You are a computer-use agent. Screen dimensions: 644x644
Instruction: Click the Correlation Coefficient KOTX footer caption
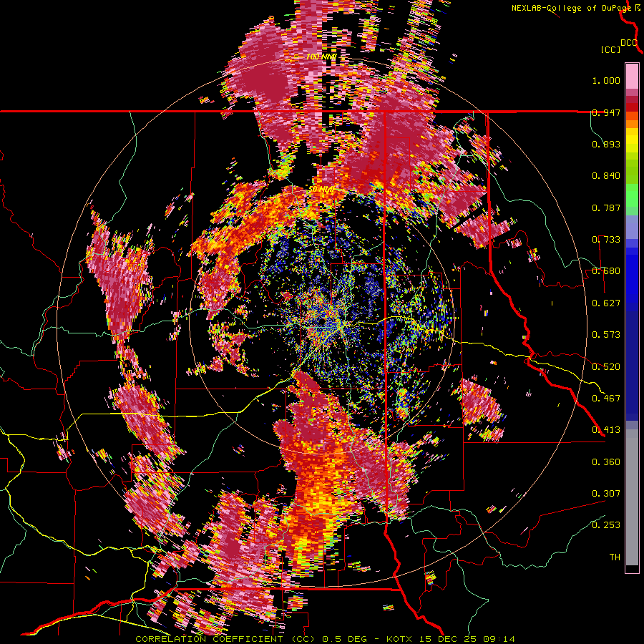tap(325, 639)
